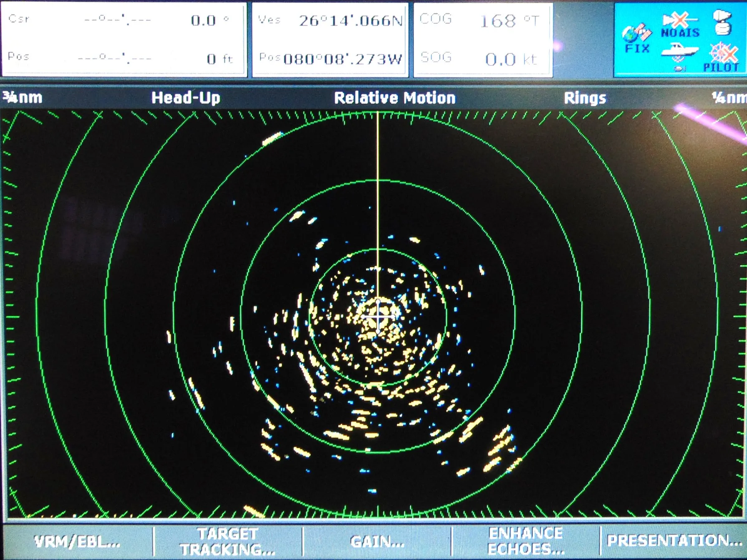The height and width of the screenshot is (560, 747).
Task: Select the COG and SOG data box
Action: (x=483, y=40)
